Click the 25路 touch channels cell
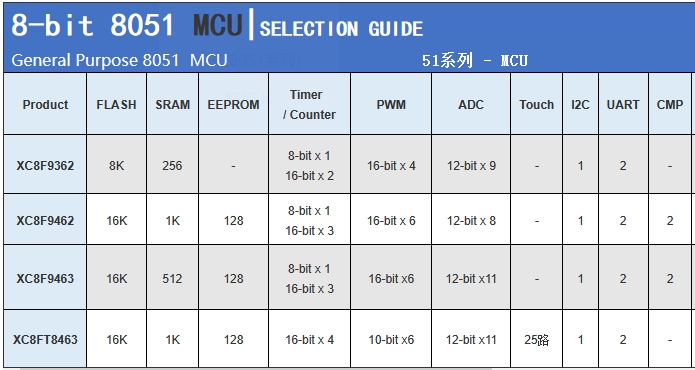This screenshot has width=695, height=370. tap(537, 340)
